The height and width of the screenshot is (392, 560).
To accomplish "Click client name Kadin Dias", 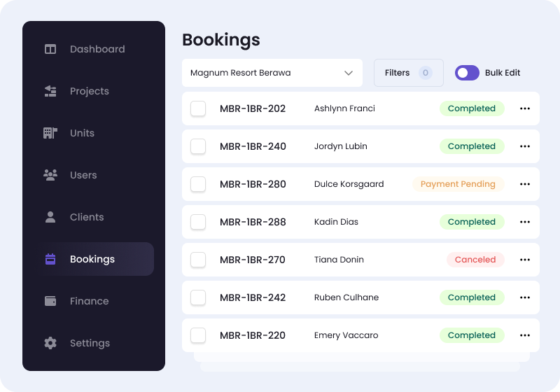I will tap(336, 222).
